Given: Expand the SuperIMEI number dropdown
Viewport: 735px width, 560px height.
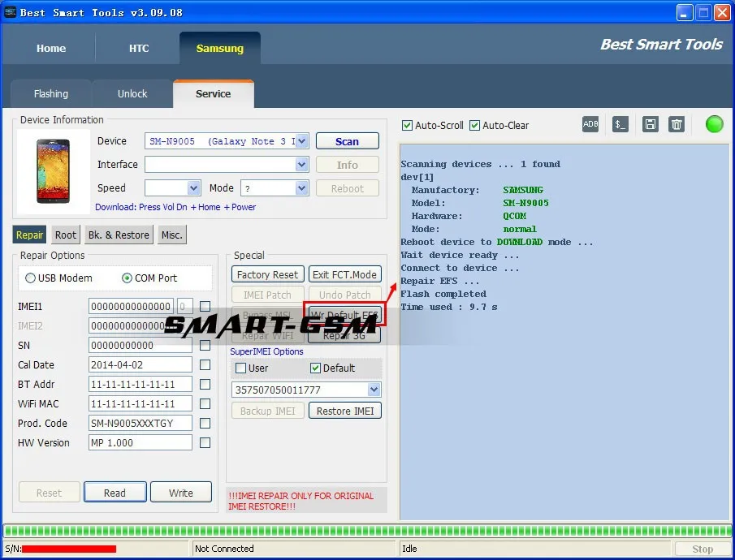Looking at the screenshot, I should coord(374,390).
